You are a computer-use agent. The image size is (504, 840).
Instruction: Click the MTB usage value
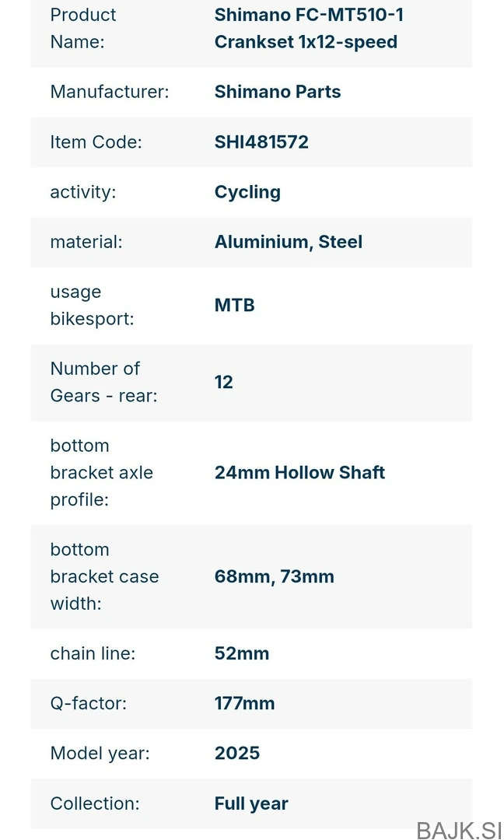click(234, 305)
